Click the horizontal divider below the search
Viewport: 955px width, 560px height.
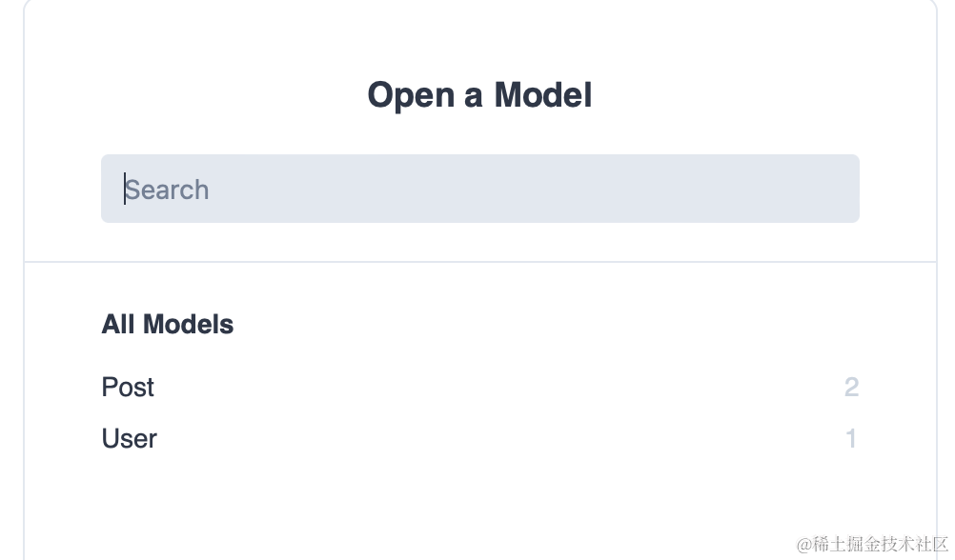[x=479, y=261]
